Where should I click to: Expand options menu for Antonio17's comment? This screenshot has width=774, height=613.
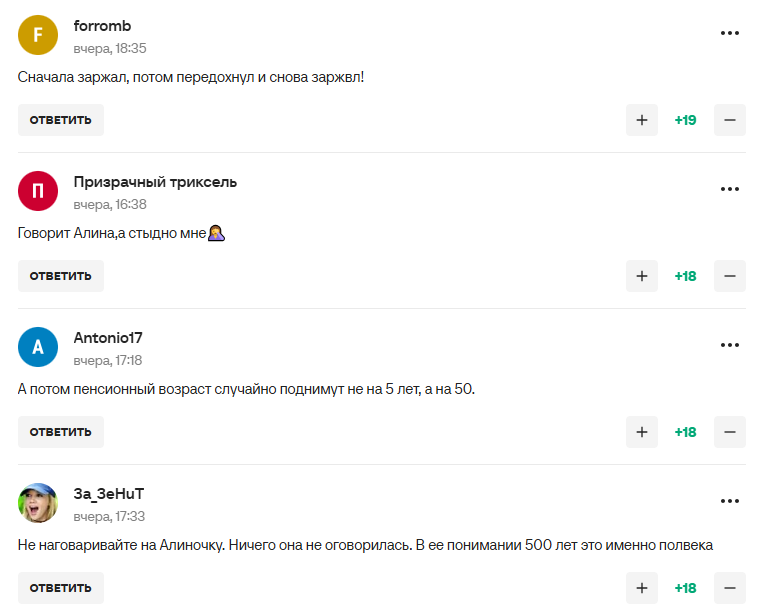(x=730, y=345)
